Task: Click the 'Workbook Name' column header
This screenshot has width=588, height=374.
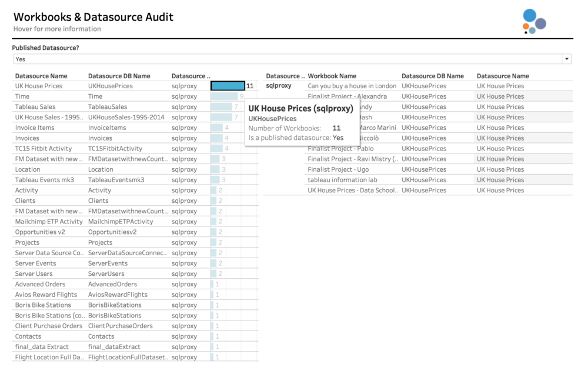Action: (x=332, y=76)
